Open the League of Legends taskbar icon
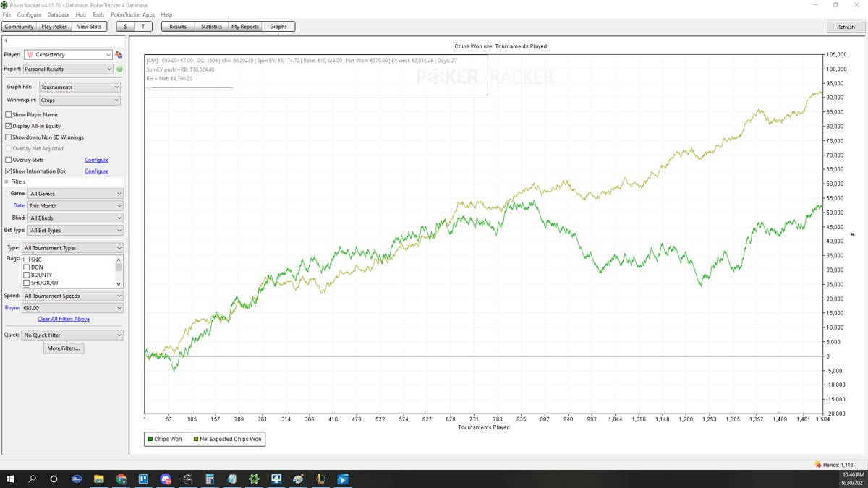Screen dimensions: 868x488 [320, 479]
